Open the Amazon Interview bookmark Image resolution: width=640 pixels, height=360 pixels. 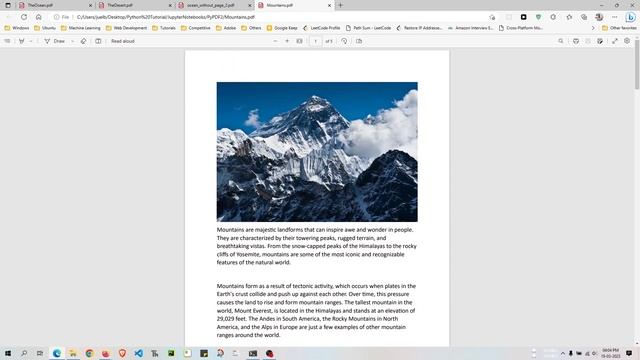coord(471,28)
